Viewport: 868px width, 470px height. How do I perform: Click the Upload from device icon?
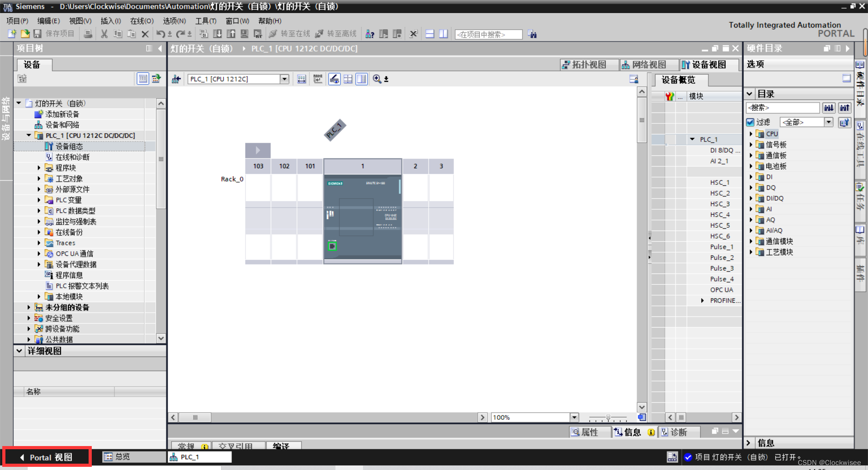[231, 34]
